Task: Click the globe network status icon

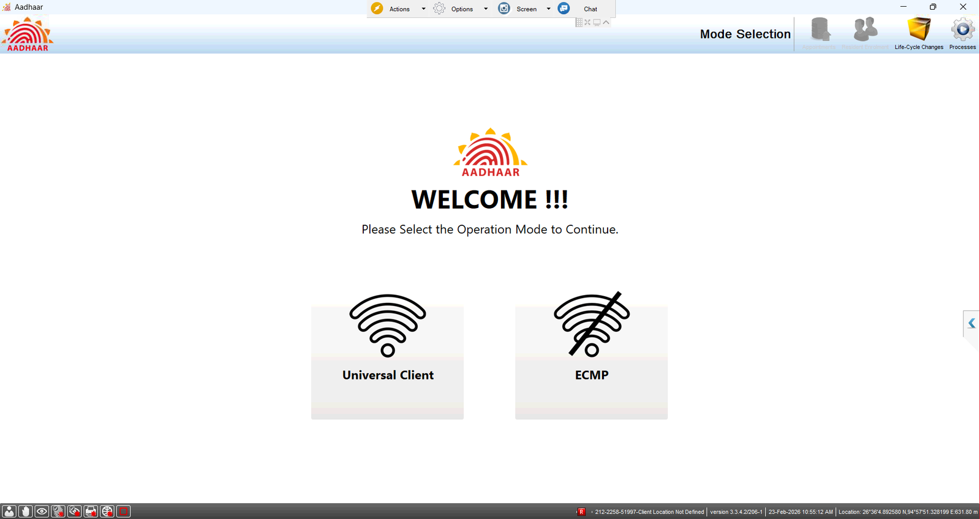Action: click(x=107, y=511)
